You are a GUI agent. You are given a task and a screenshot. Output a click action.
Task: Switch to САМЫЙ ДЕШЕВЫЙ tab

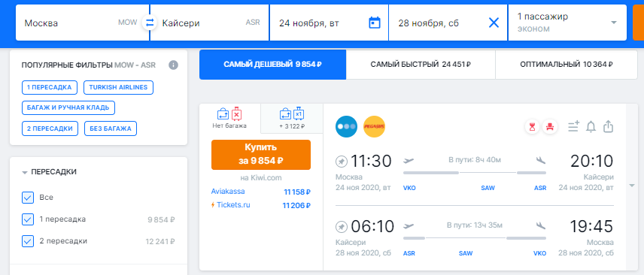[272, 65]
